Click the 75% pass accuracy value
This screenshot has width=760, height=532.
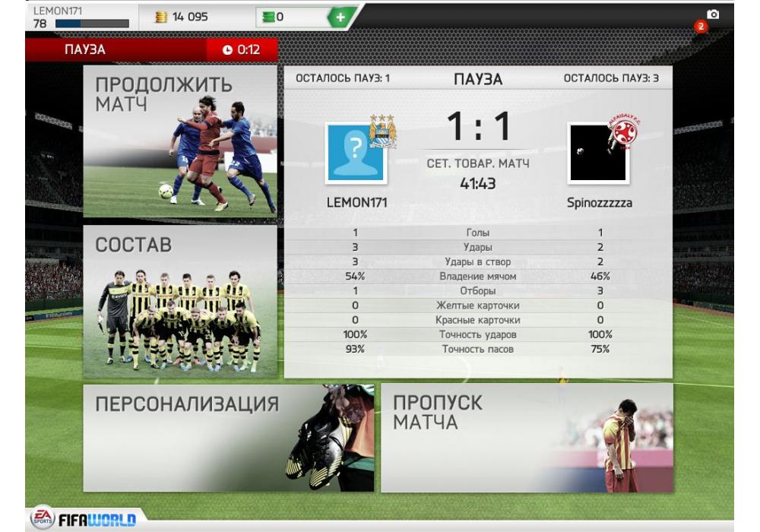tap(600, 350)
